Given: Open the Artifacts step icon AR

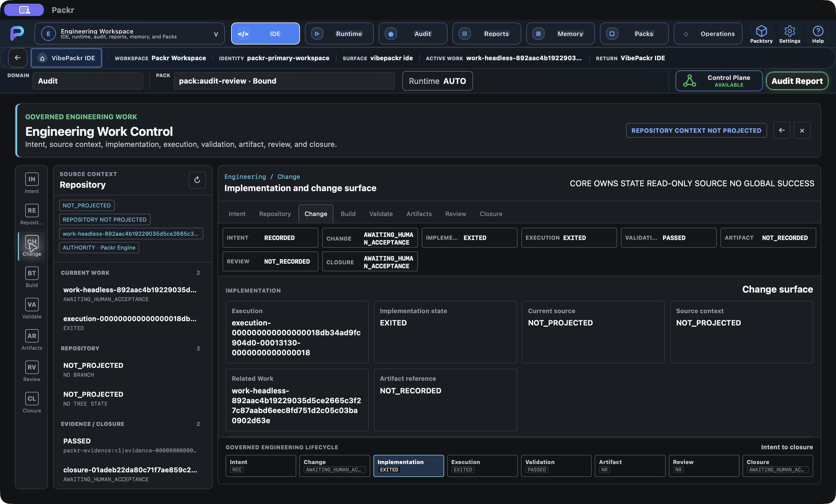Looking at the screenshot, I should pos(32,336).
